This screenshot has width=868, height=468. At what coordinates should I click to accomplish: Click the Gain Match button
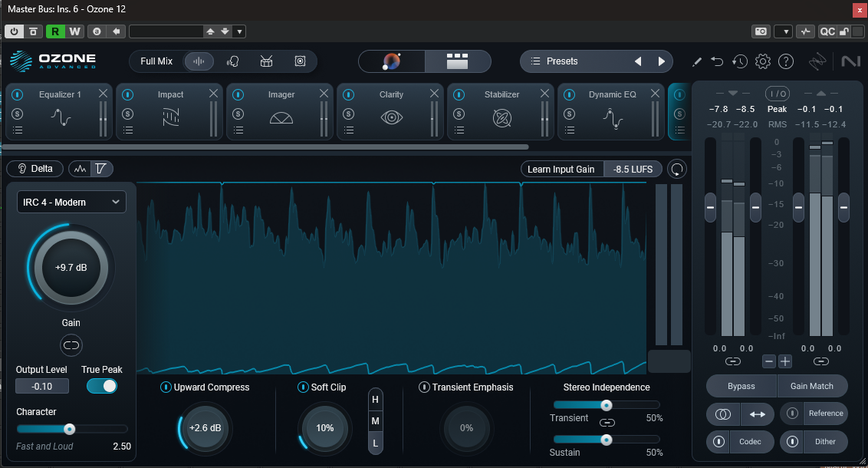pyautogui.click(x=811, y=386)
